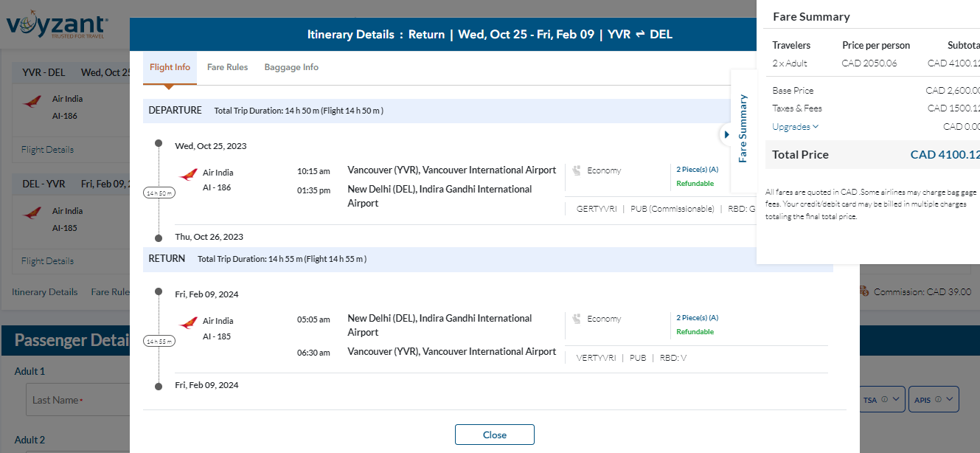Click seat icon beside return Economy
Image resolution: width=980 pixels, height=453 pixels.
pyautogui.click(x=577, y=319)
